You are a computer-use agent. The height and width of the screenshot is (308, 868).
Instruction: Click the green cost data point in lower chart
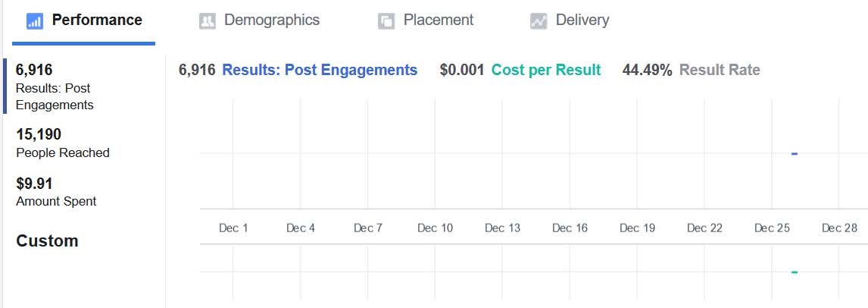point(795,272)
